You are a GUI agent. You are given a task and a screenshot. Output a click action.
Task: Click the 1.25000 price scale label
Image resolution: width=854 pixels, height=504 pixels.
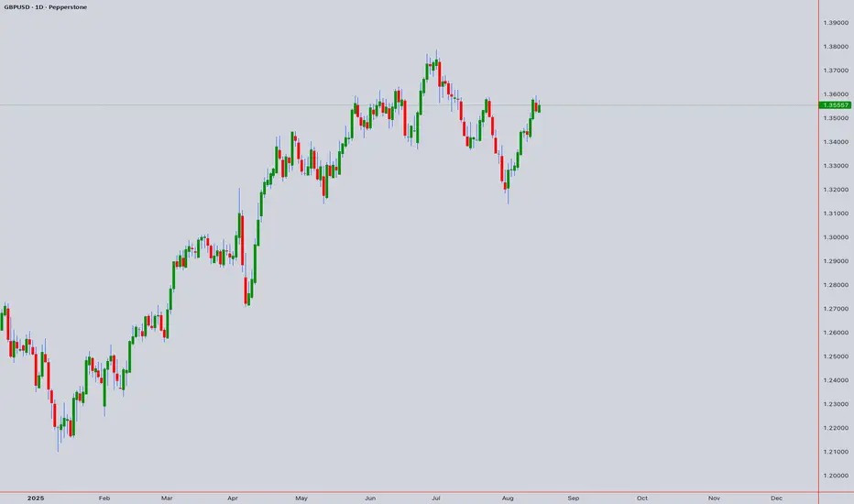pos(836,356)
